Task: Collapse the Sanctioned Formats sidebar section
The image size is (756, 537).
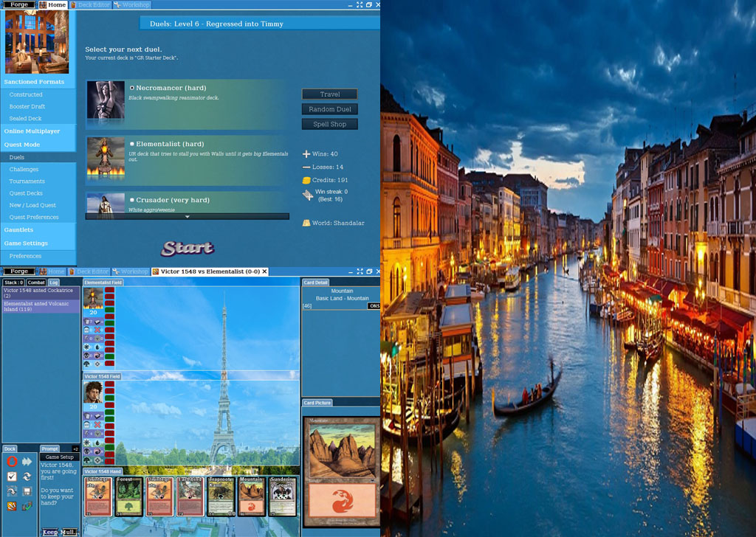Action: click(34, 82)
